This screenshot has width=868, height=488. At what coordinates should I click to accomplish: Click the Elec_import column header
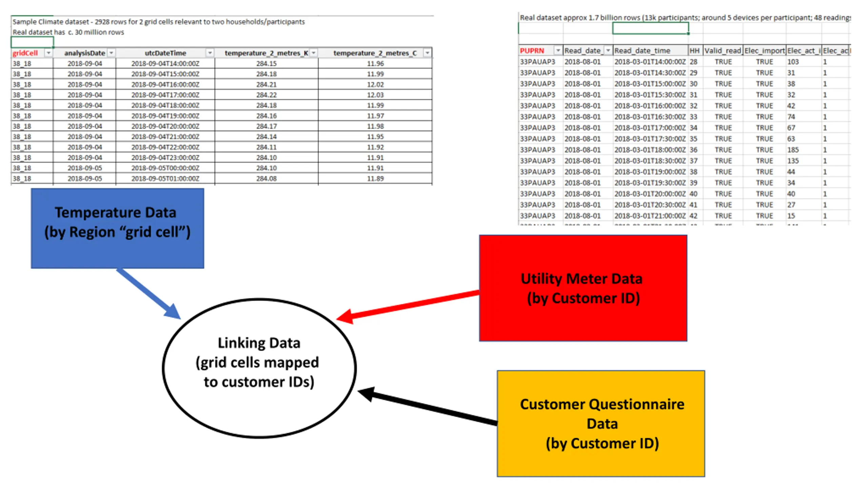[765, 50]
